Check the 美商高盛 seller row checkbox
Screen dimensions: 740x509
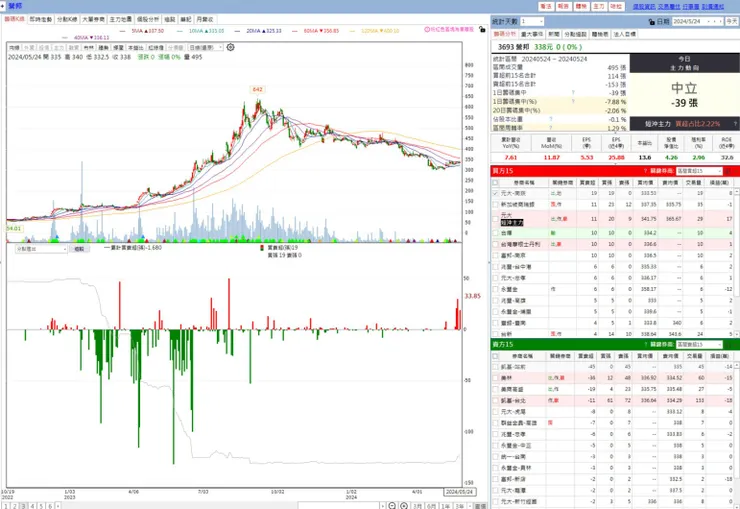click(495, 389)
